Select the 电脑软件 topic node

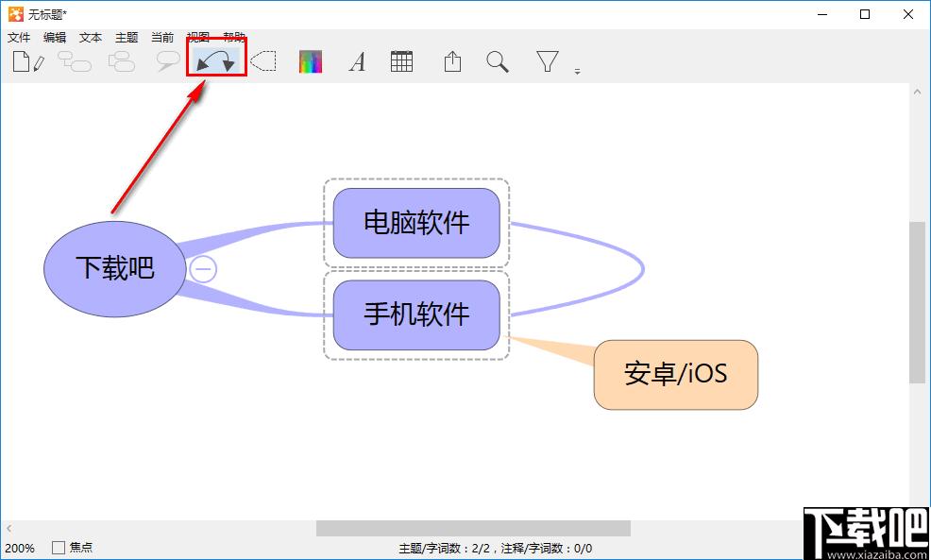point(416,223)
